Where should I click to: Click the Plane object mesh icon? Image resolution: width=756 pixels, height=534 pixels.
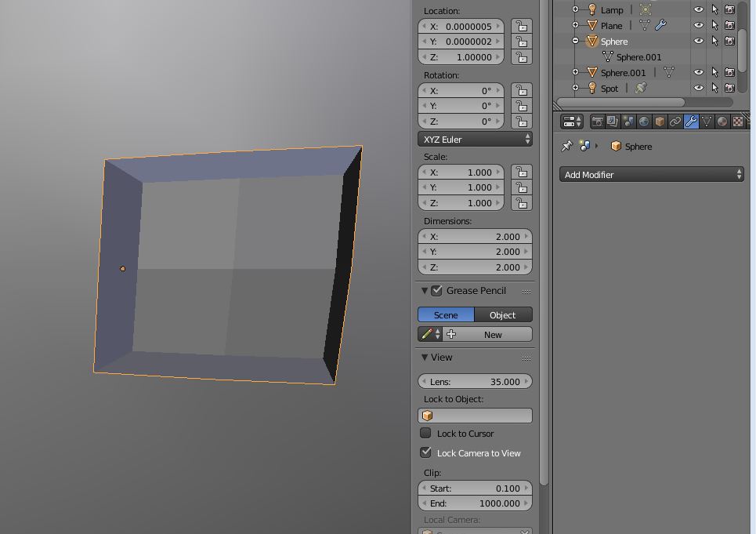click(x=592, y=25)
